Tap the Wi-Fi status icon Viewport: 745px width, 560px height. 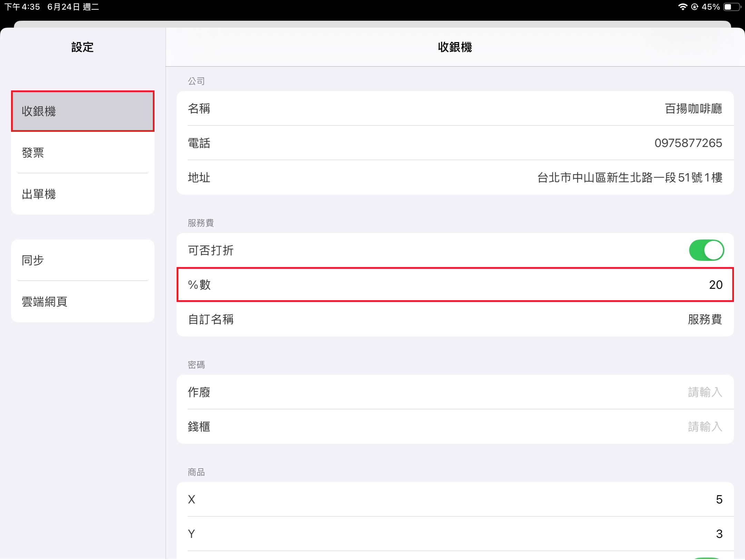pyautogui.click(x=682, y=7)
